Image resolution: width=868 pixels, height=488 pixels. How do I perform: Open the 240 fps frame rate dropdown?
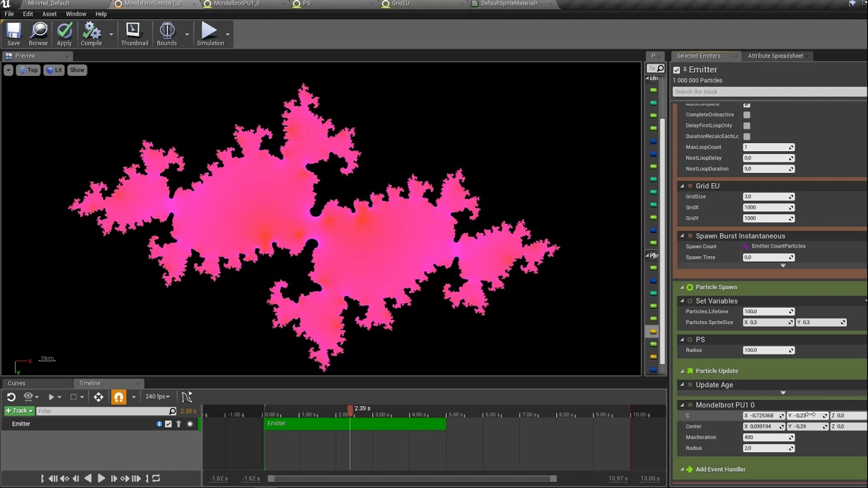coord(158,397)
